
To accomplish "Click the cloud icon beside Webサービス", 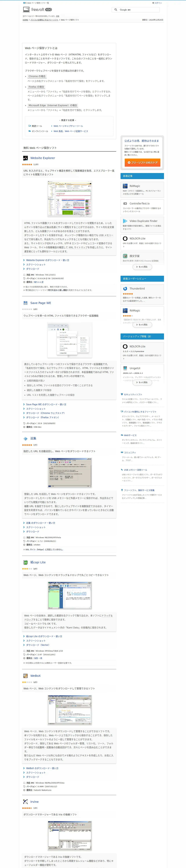I will (122, 435).
